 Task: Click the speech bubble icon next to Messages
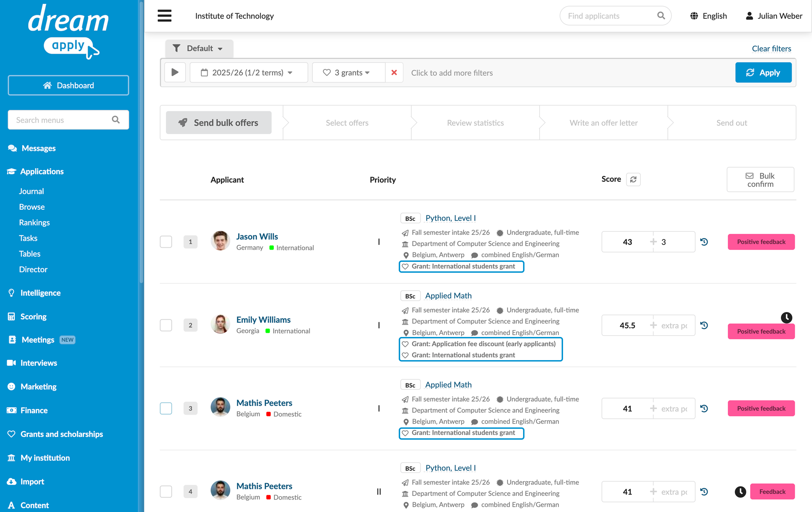coord(13,148)
